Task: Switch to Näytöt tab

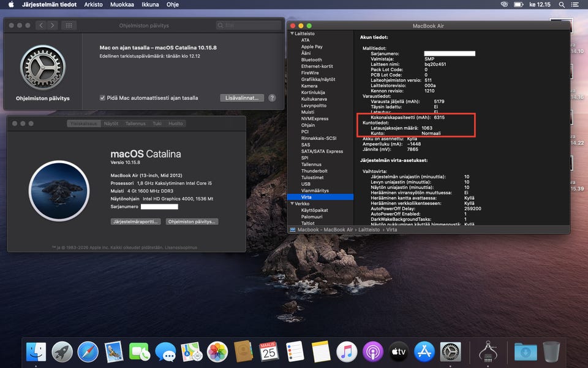Action: [111, 123]
